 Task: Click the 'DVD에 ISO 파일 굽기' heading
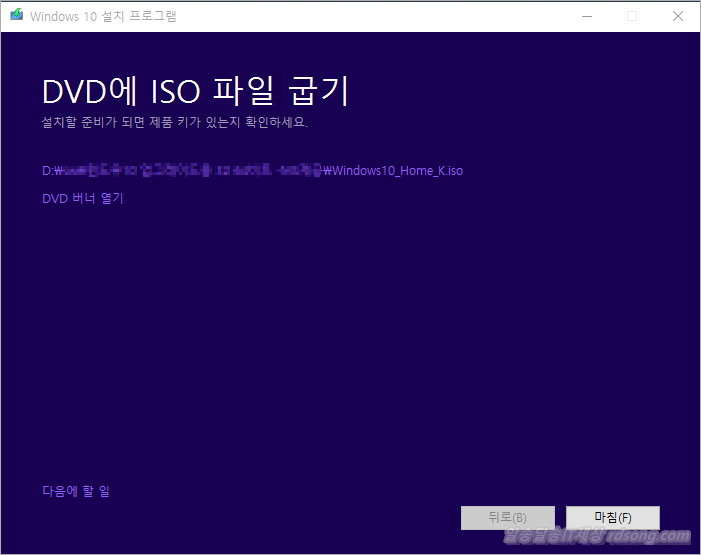coord(195,91)
